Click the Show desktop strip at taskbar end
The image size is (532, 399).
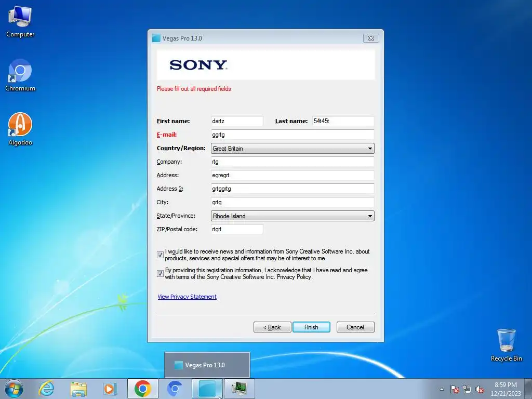point(528,389)
